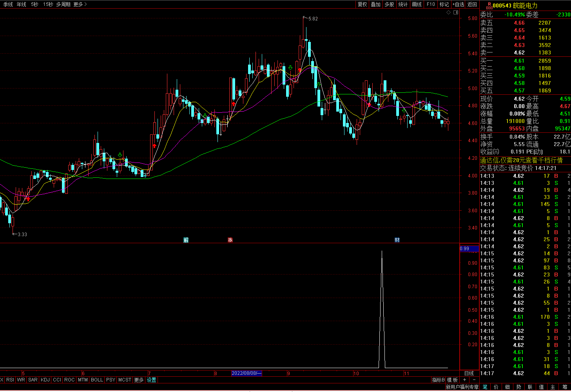Click the R 1000 badge beside stock code

click(489, 5)
